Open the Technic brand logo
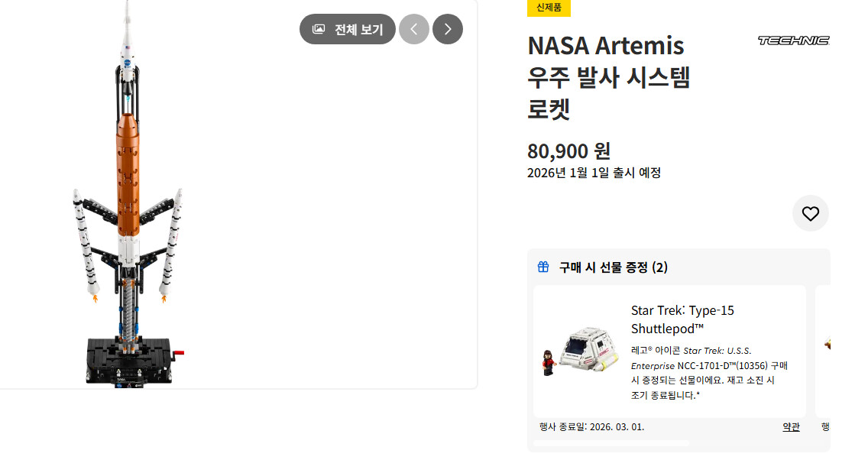 [x=793, y=40]
